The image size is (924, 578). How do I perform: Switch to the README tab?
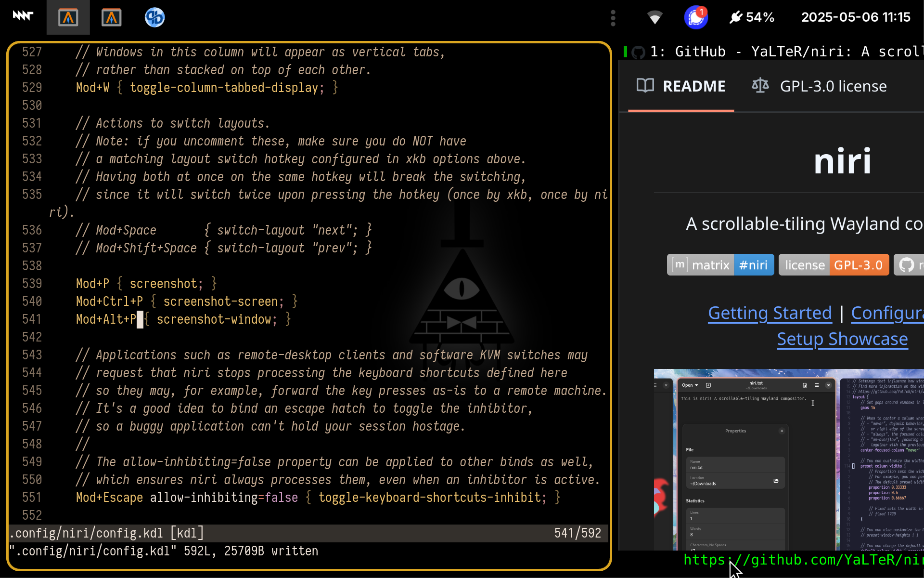pos(681,87)
